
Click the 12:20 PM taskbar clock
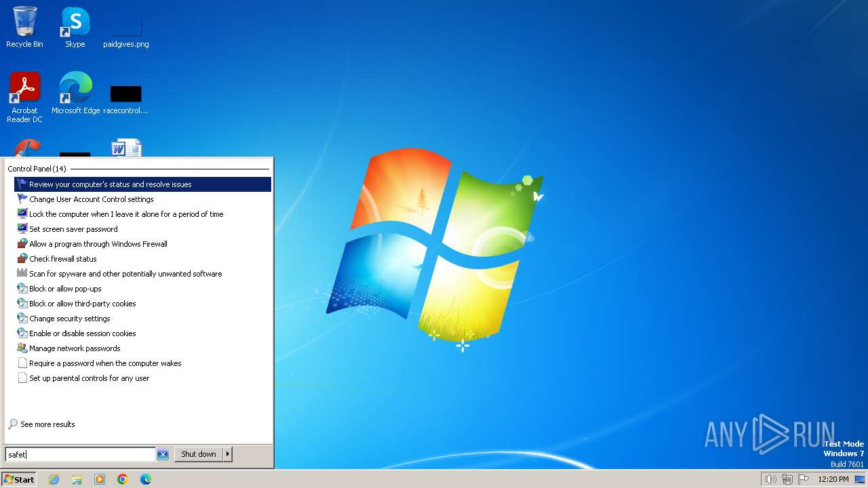click(833, 479)
